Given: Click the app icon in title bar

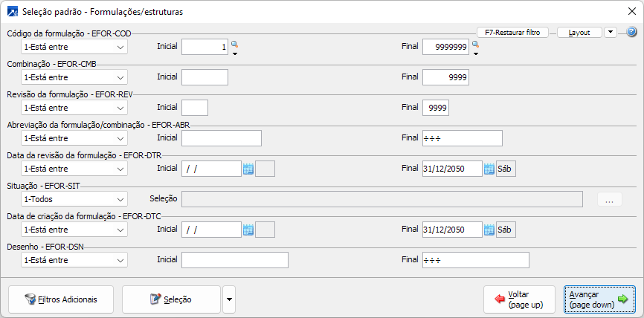Looking at the screenshot, I should pyautogui.click(x=12, y=12).
